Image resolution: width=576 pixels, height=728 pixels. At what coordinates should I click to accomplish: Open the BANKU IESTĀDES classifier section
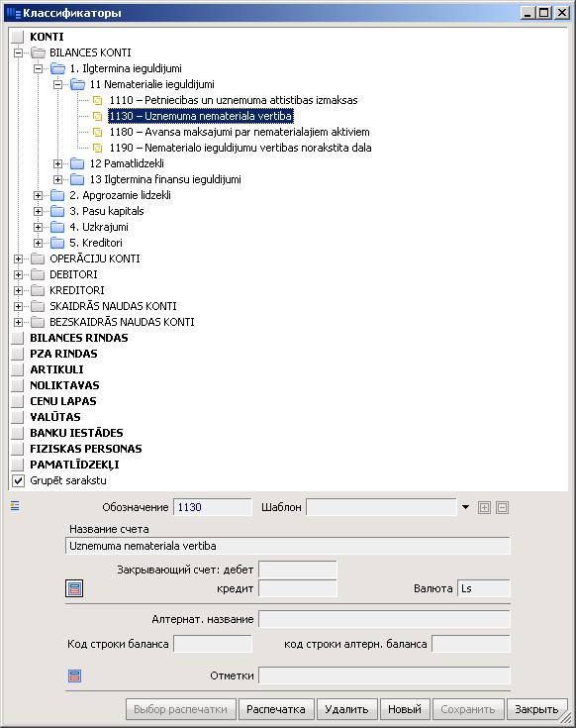(76, 433)
